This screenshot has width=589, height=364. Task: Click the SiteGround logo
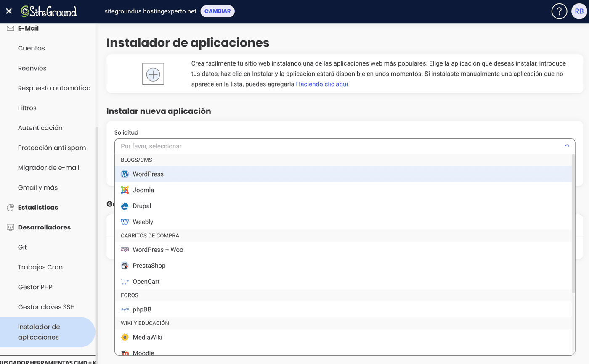(49, 11)
